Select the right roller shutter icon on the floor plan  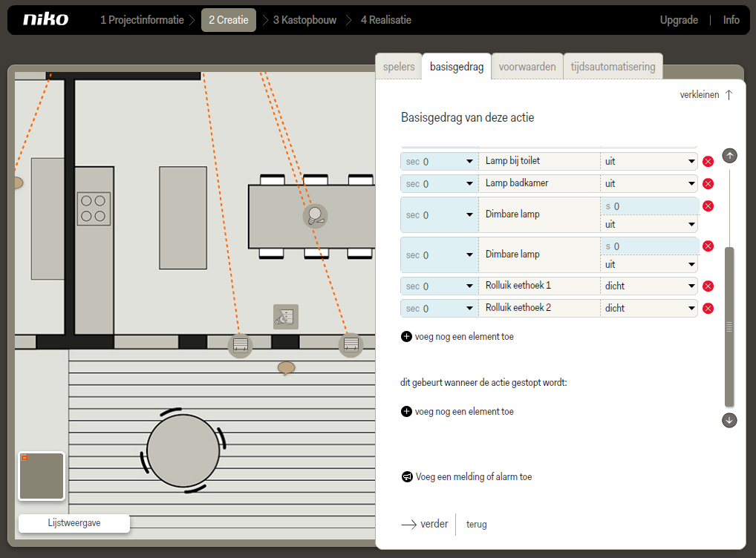[x=351, y=344]
